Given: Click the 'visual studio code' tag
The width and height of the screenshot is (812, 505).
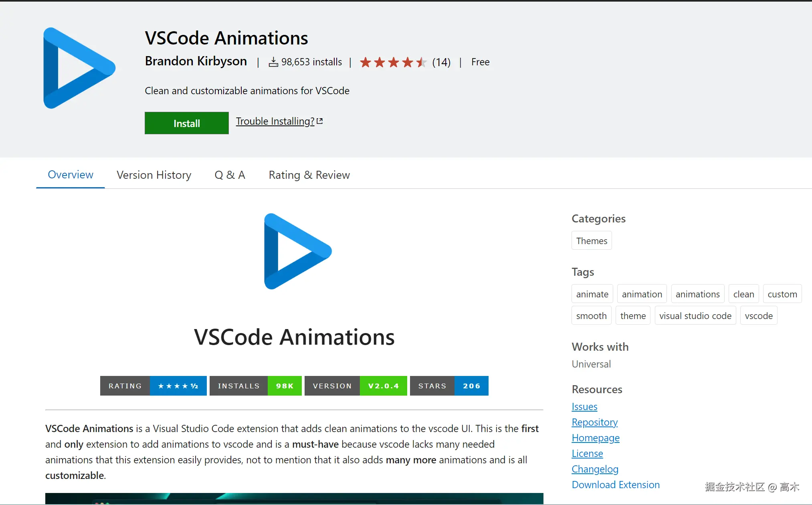Looking at the screenshot, I should click(695, 316).
